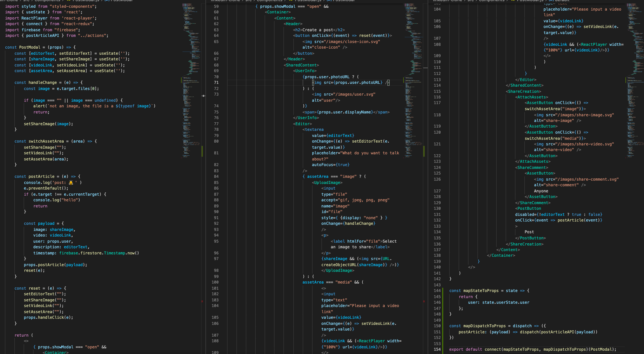Click firebase.firestore.Timestamp.now() in payload
Image resolution: width=644 pixels, height=354 pixels.
point(99,253)
